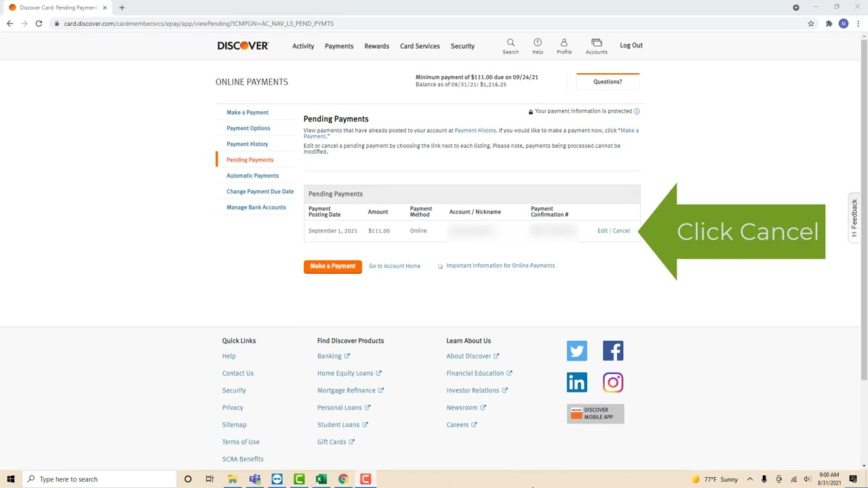This screenshot has width=868, height=488.
Task: Open Discover's Instagram page
Action: (613, 382)
